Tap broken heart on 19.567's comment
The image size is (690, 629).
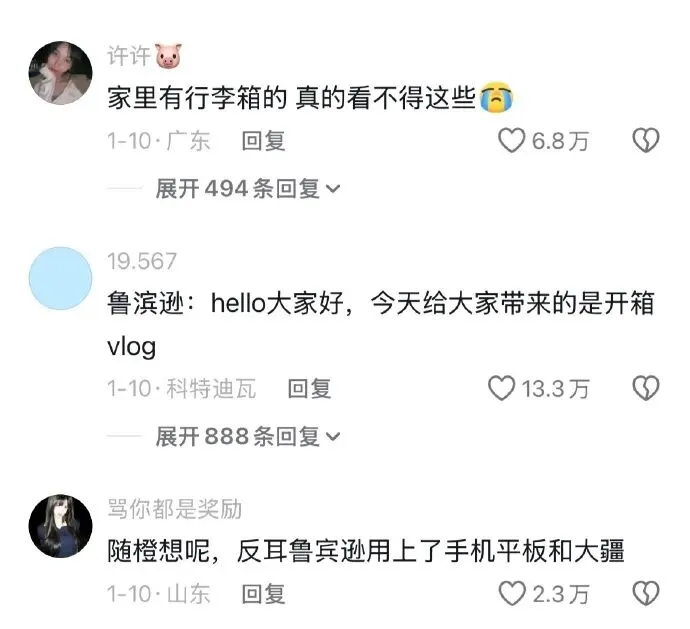point(646,388)
